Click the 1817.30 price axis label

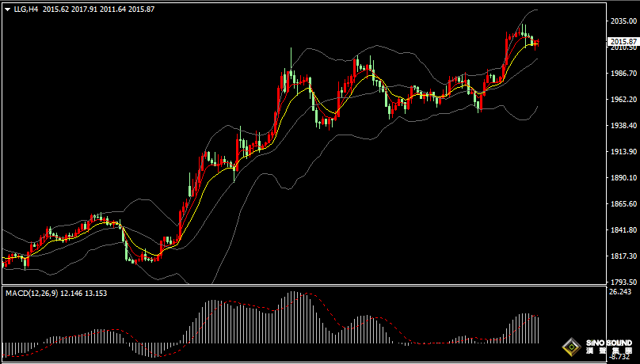(623, 256)
